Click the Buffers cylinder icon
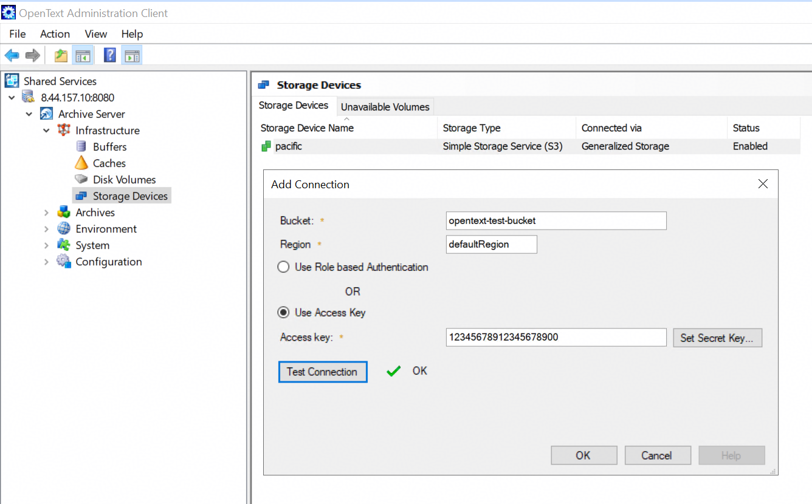812x504 pixels. pyautogui.click(x=81, y=146)
